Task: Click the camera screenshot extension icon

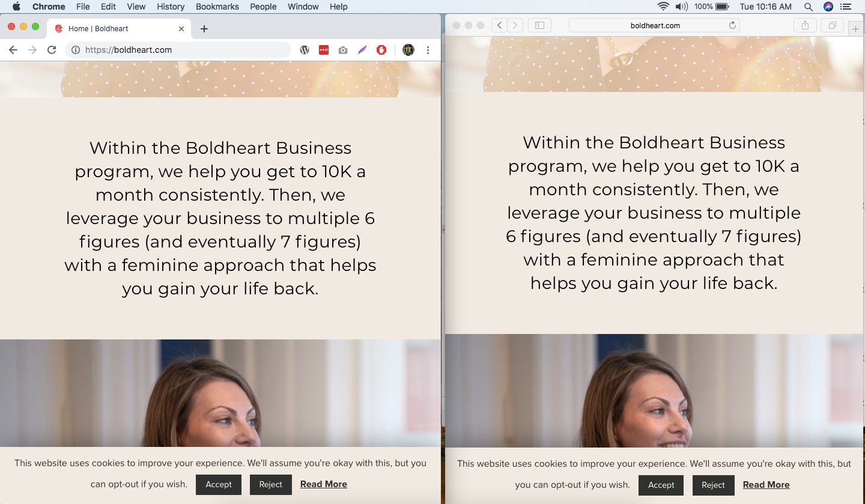Action: tap(343, 50)
